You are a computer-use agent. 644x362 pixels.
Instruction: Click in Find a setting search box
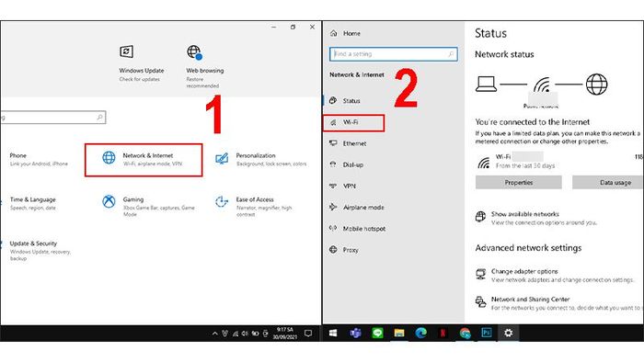(394, 54)
